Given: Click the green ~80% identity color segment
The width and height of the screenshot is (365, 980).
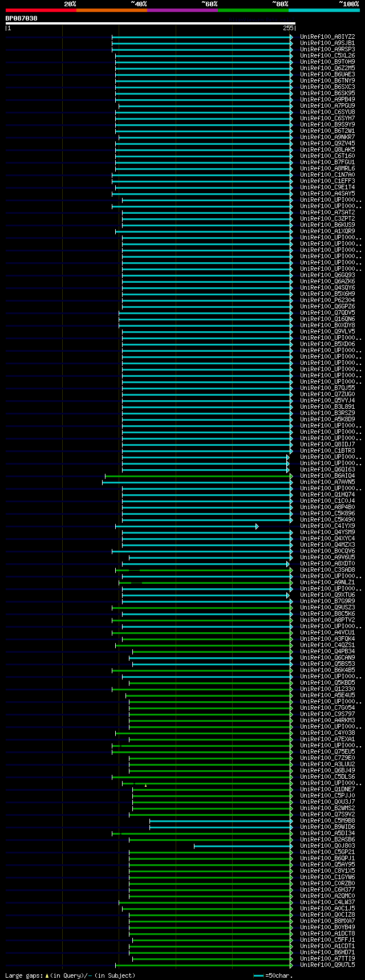Looking at the screenshot, I should pos(253,10).
